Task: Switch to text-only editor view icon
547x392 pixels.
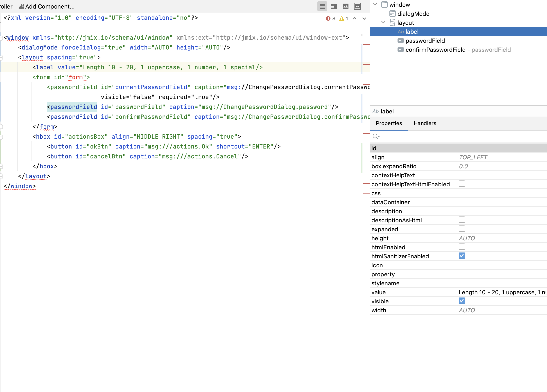Action: tap(322, 7)
